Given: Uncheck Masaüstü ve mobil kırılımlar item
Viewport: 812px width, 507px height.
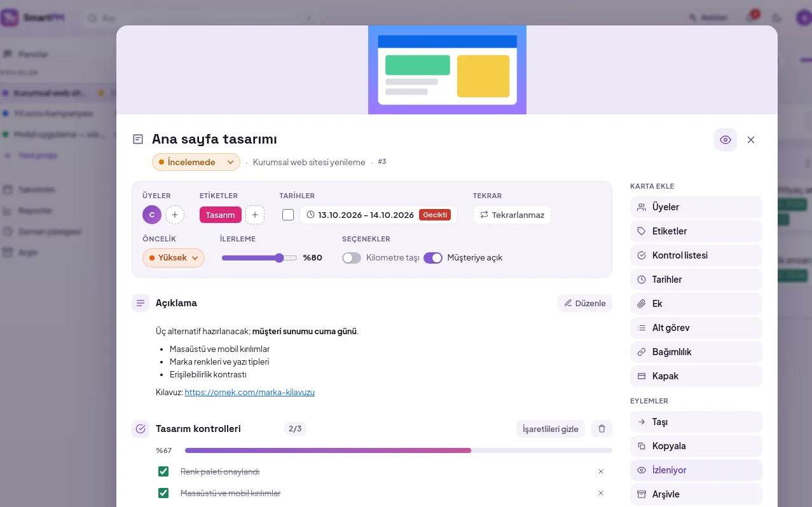Looking at the screenshot, I should coord(163,493).
